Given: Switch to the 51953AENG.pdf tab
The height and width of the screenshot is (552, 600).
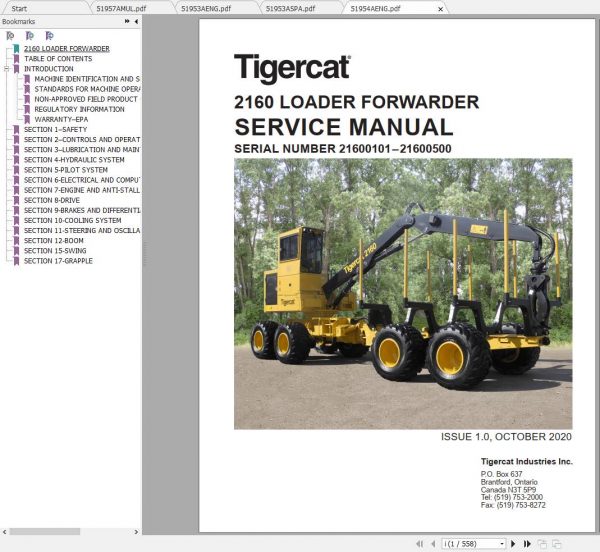Looking at the screenshot, I should click(x=206, y=8).
